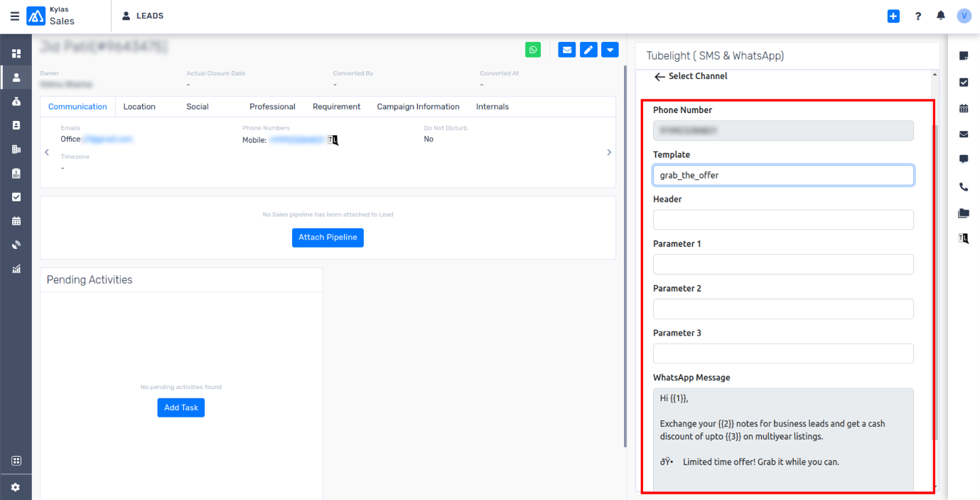
Task: Click the Tubelight icon beside mobile number
Action: click(333, 140)
